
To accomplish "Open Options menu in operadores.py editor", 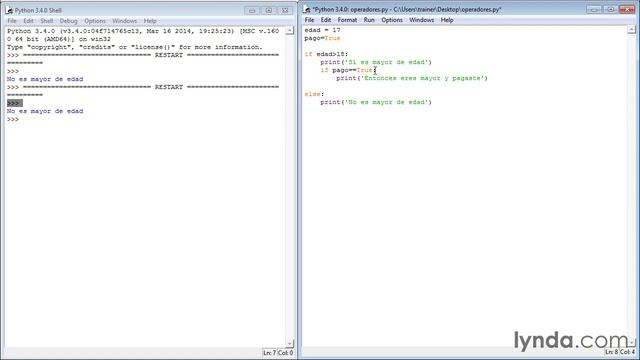I will [392, 20].
